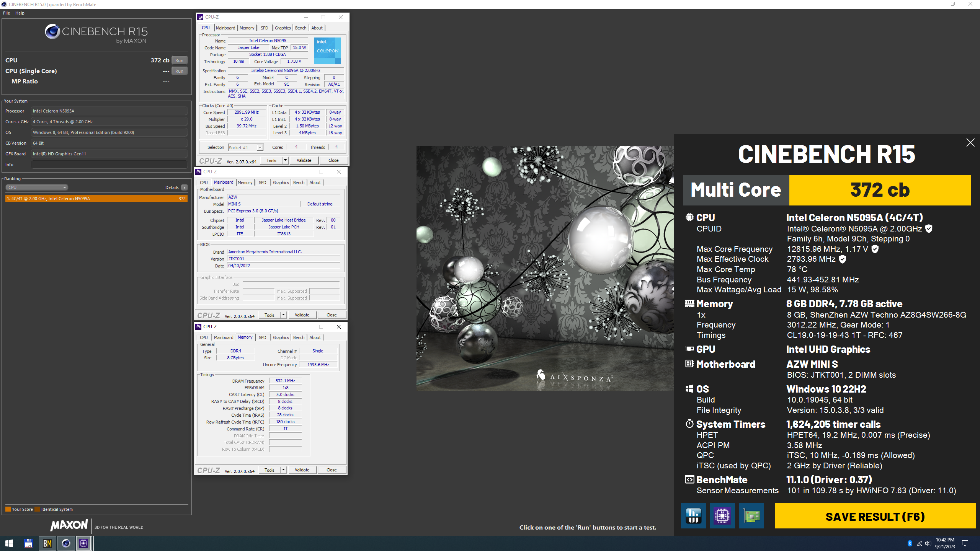
Task: Expand Tools dropdown arrow in CPU tab window
Action: point(285,160)
